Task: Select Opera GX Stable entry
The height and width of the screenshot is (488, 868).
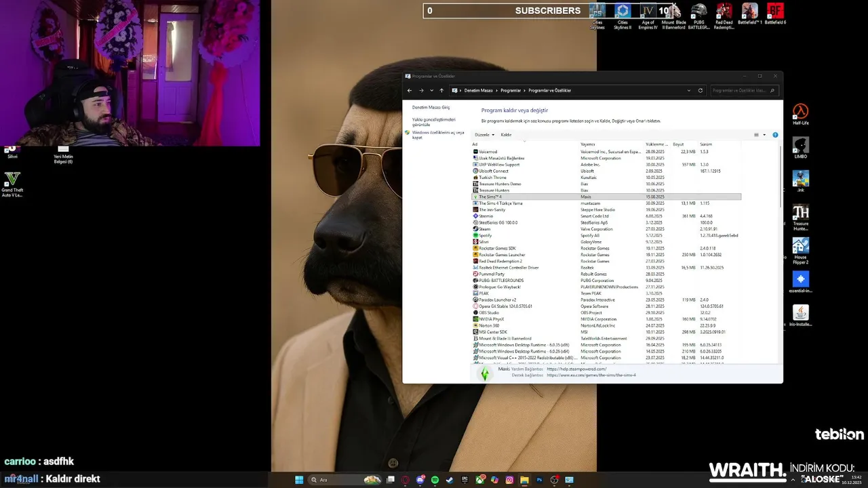Action: click(606, 306)
